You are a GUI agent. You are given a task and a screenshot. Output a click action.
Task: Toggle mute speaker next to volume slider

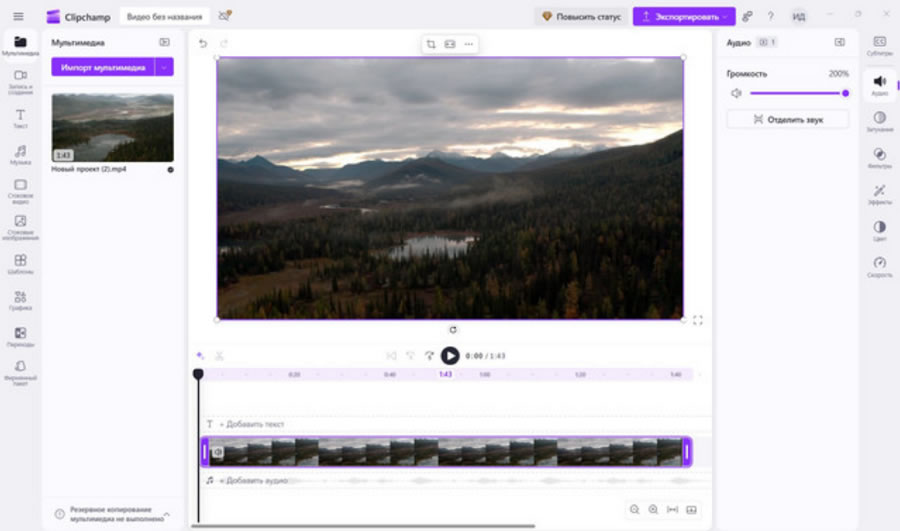pos(736,93)
